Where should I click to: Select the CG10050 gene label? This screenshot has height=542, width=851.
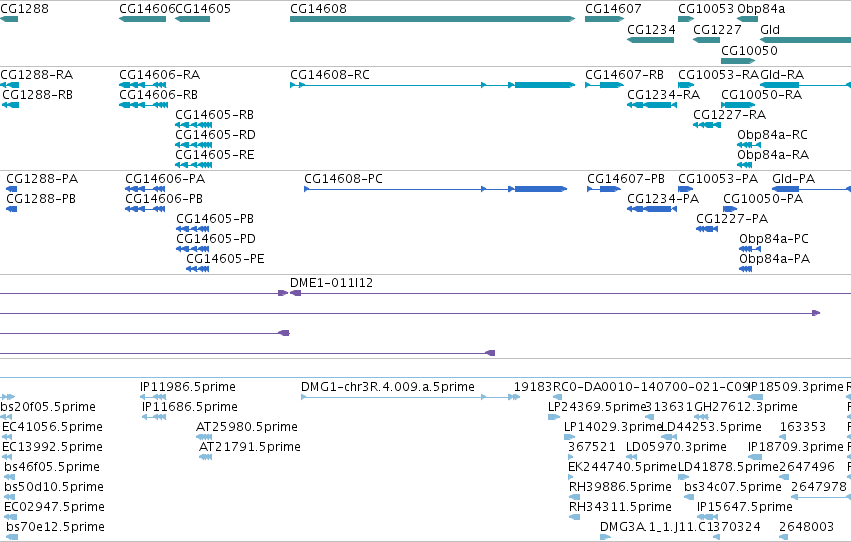tap(749, 51)
